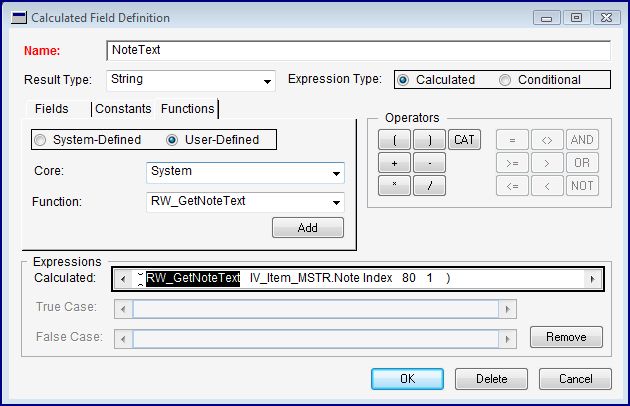Click the divide slash operator button

[429, 186]
